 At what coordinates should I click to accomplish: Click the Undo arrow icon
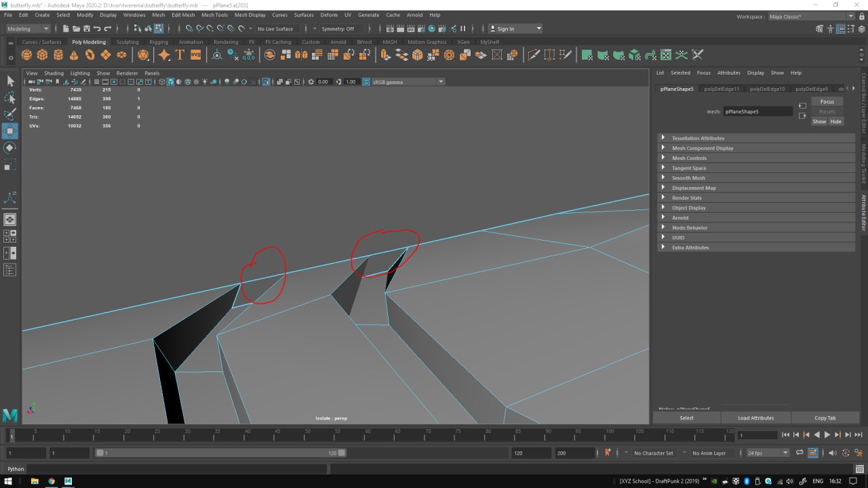(x=97, y=28)
